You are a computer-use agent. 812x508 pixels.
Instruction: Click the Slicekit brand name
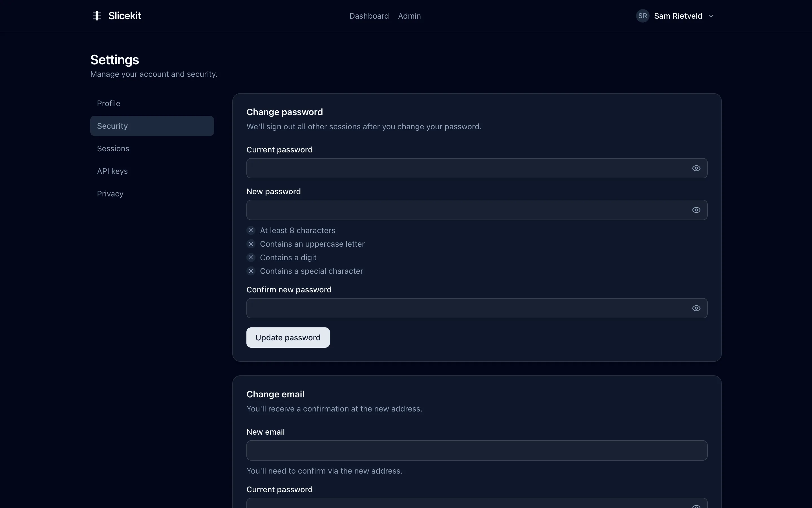point(125,16)
